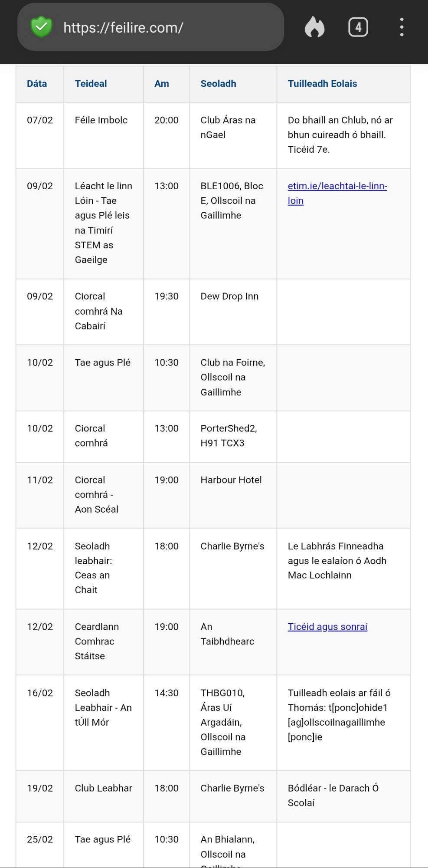Click the Dáta column header
The width and height of the screenshot is (428, 868).
[37, 84]
